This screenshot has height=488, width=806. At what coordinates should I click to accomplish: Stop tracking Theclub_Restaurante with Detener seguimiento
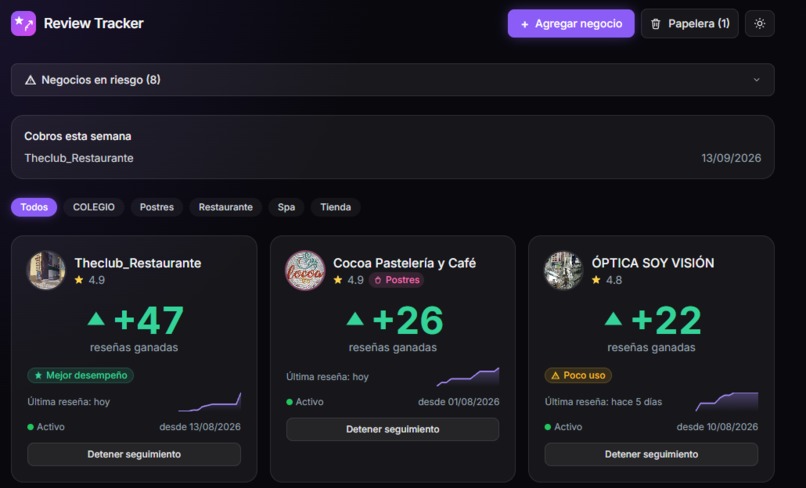point(134,455)
